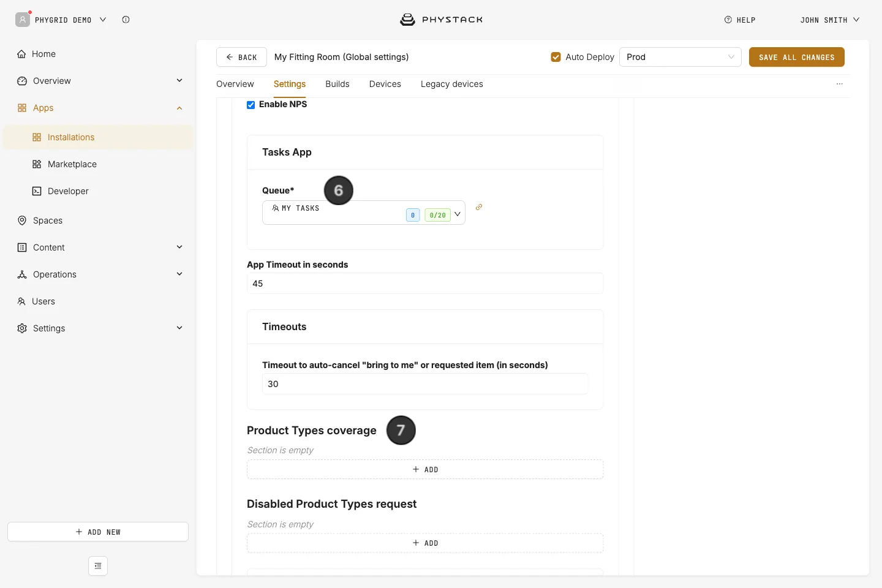The image size is (882, 588).
Task: Click the Phystack logo
Action: coord(441,20)
